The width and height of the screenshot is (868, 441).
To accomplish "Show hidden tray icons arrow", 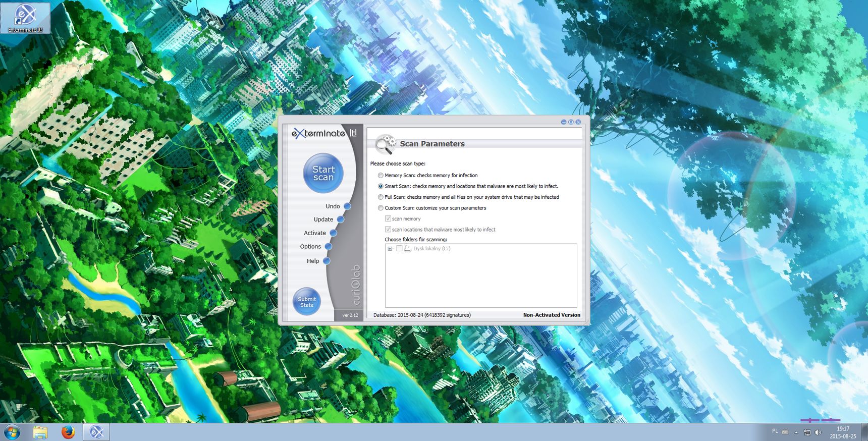I will pos(796,432).
